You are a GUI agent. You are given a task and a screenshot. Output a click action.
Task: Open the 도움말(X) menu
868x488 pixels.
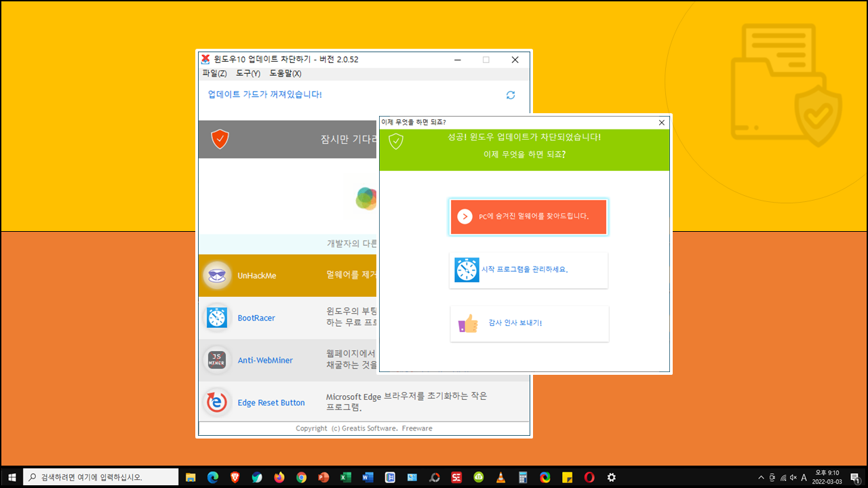point(285,73)
